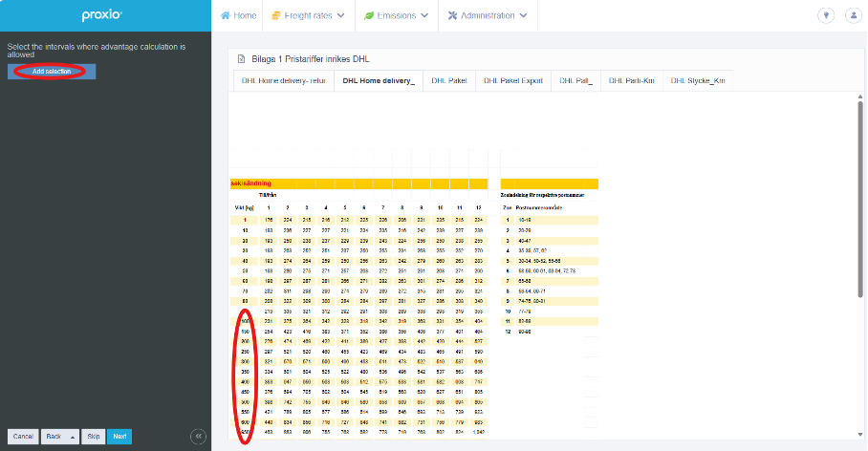868x451 pixels.
Task: Expand the Administration dropdown
Action: 524,15
